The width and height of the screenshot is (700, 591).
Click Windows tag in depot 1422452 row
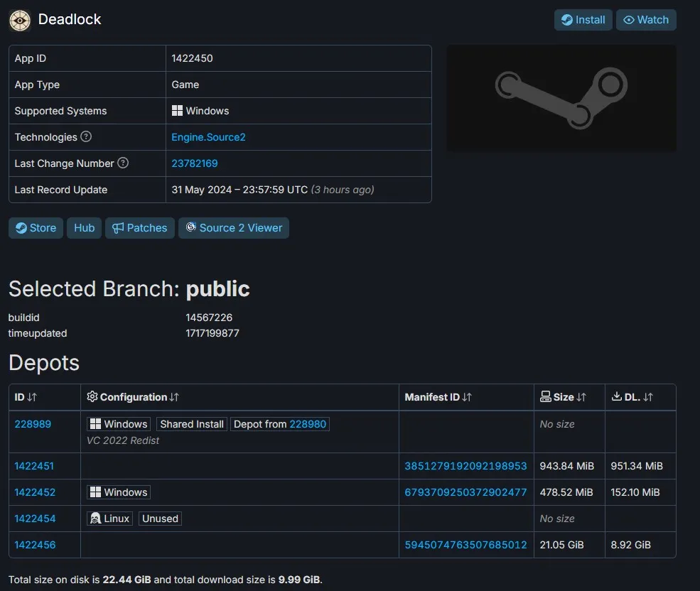(118, 492)
